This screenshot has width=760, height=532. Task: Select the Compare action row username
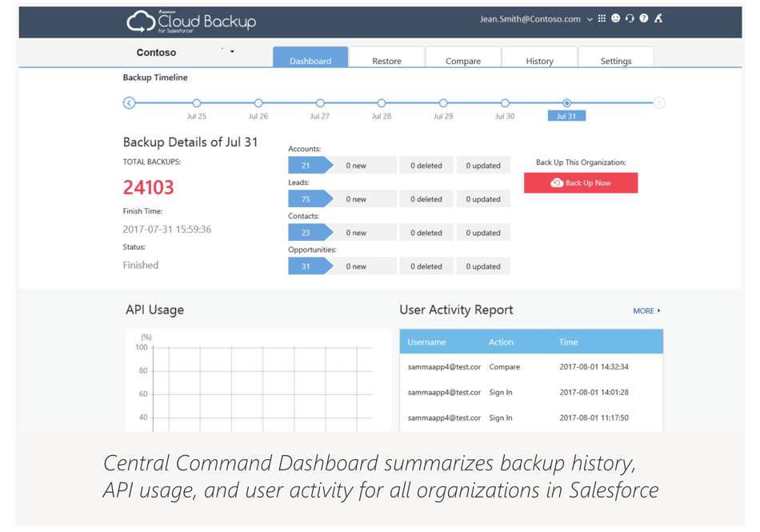[444, 366]
